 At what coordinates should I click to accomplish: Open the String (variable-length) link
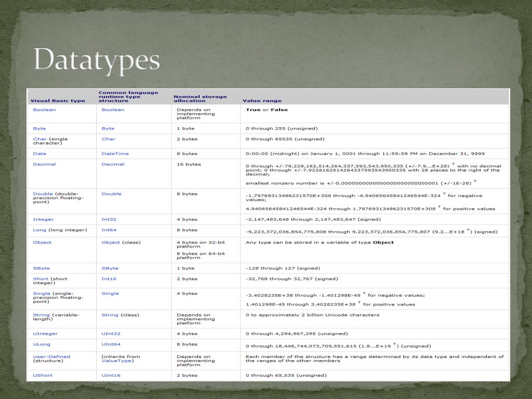click(41, 315)
